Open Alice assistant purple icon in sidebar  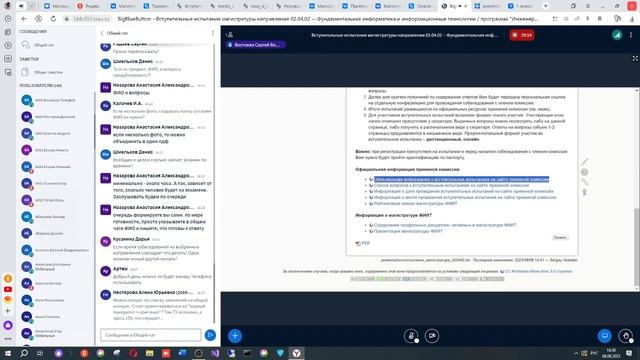point(8,325)
